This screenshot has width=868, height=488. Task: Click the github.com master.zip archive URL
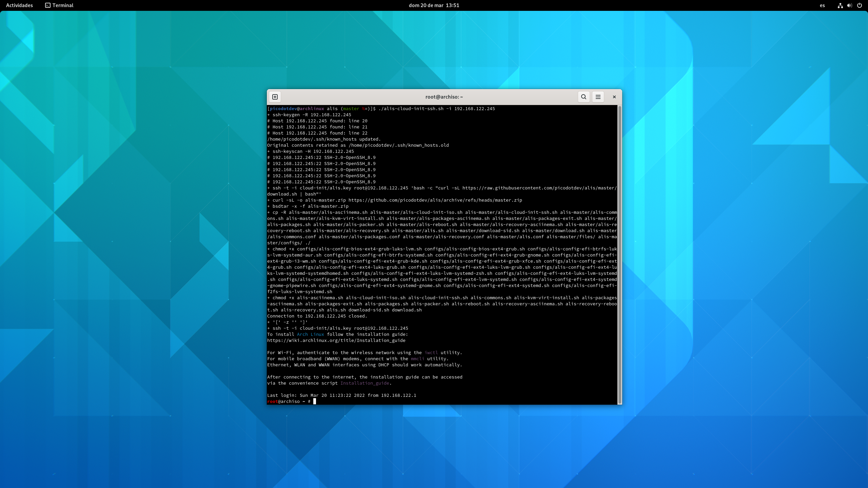(435, 200)
